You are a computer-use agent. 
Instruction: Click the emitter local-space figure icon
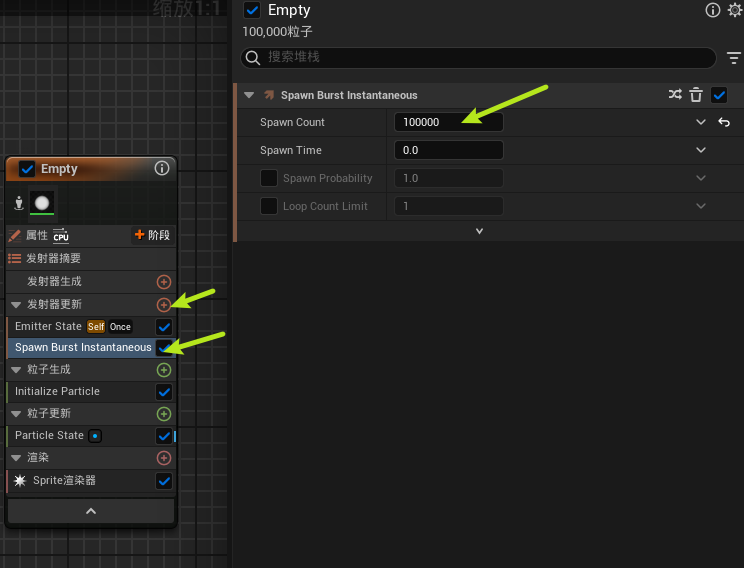point(19,203)
